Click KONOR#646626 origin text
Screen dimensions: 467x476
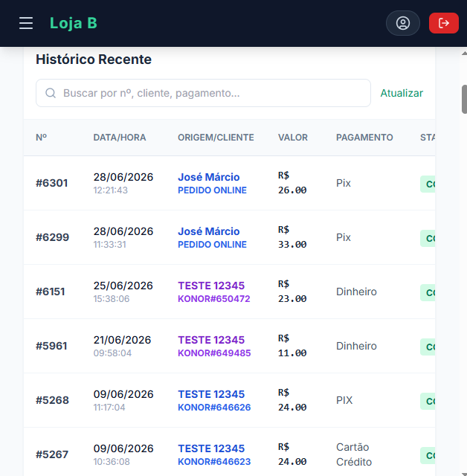pos(214,408)
